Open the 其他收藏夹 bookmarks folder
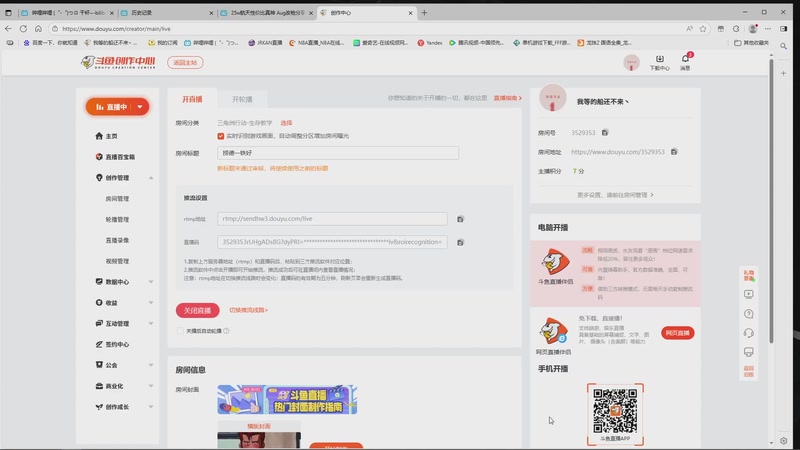 pyautogui.click(x=752, y=43)
